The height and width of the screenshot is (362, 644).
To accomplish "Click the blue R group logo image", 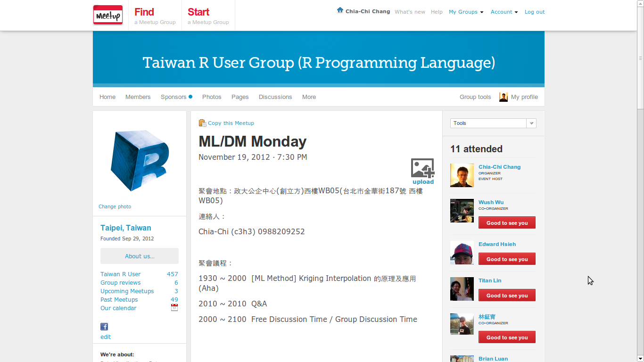I will tap(140, 160).
